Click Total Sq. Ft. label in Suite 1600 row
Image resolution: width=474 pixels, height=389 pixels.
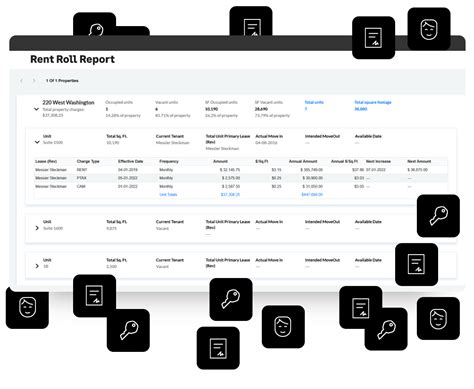[x=117, y=222]
